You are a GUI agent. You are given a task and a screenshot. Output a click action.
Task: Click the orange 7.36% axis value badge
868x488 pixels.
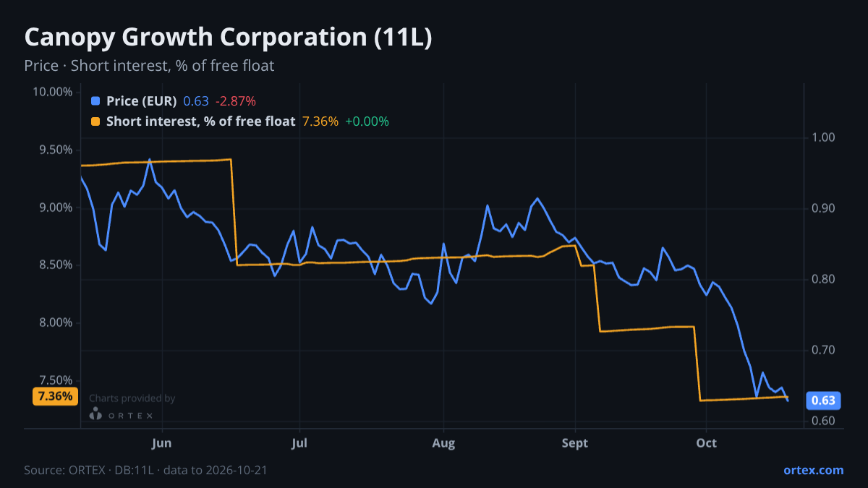(x=56, y=396)
